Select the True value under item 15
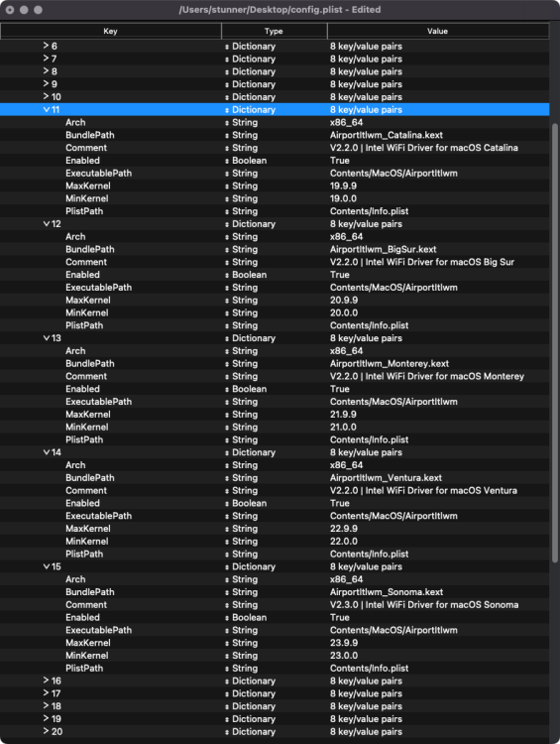This screenshot has height=744, width=560. (340, 617)
